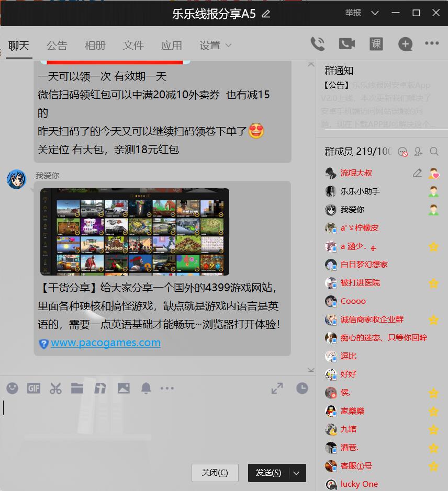Switch to the 文件 tab
448x491 pixels.
tap(133, 45)
